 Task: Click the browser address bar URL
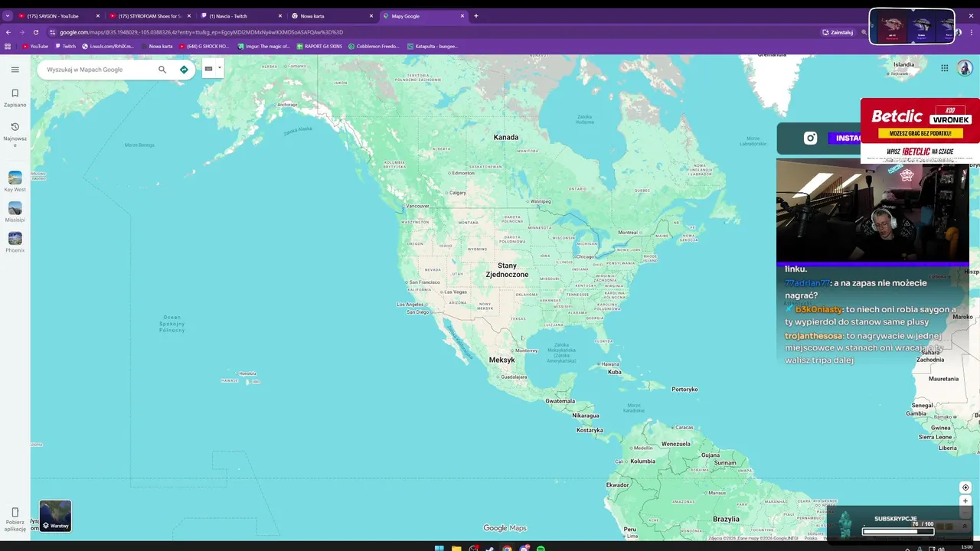201,32
